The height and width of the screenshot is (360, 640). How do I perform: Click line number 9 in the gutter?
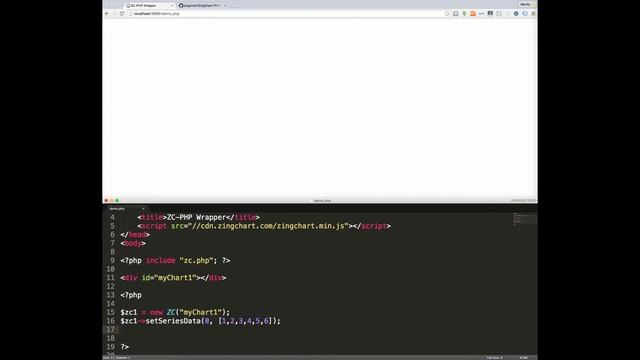click(112, 260)
